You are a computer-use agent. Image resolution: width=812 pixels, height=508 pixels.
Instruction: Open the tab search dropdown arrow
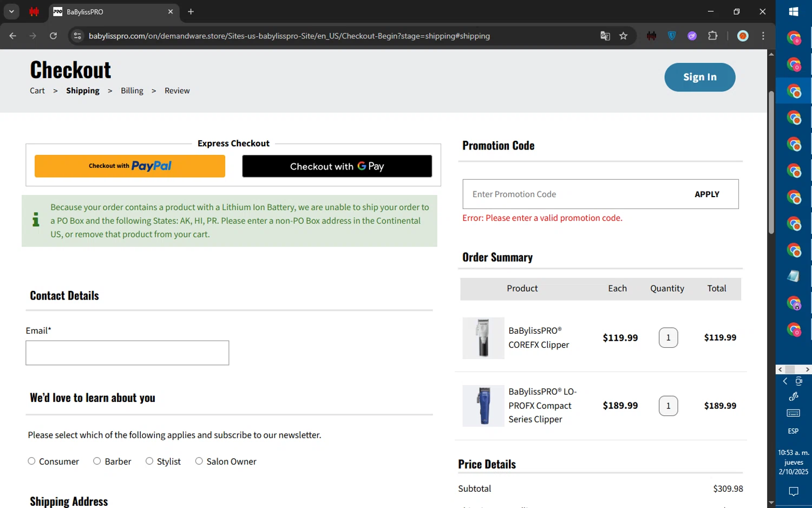click(11, 11)
